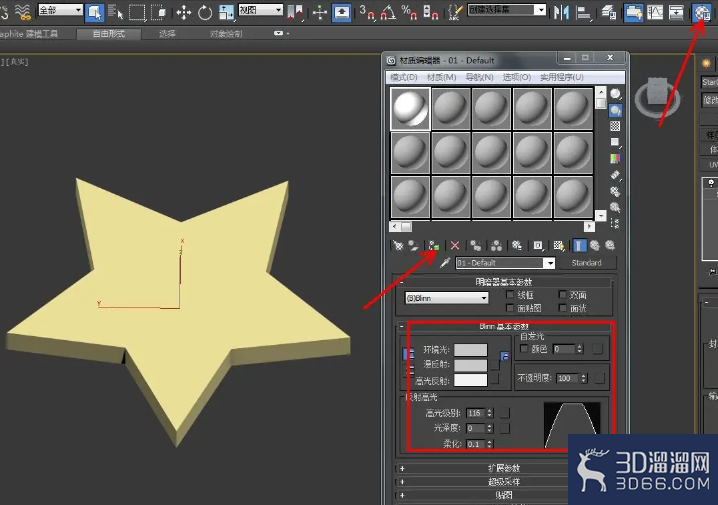Screen dimensions: 718x505
Task: Toggle Show Shaded Material in Viewport icon
Action: [x=559, y=245]
